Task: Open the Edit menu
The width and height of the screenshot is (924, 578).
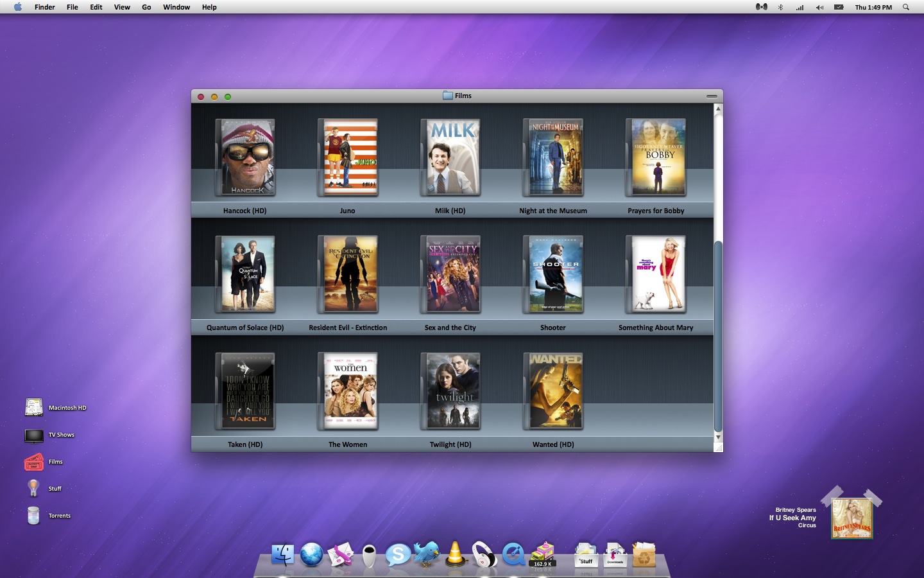Action: click(x=96, y=7)
